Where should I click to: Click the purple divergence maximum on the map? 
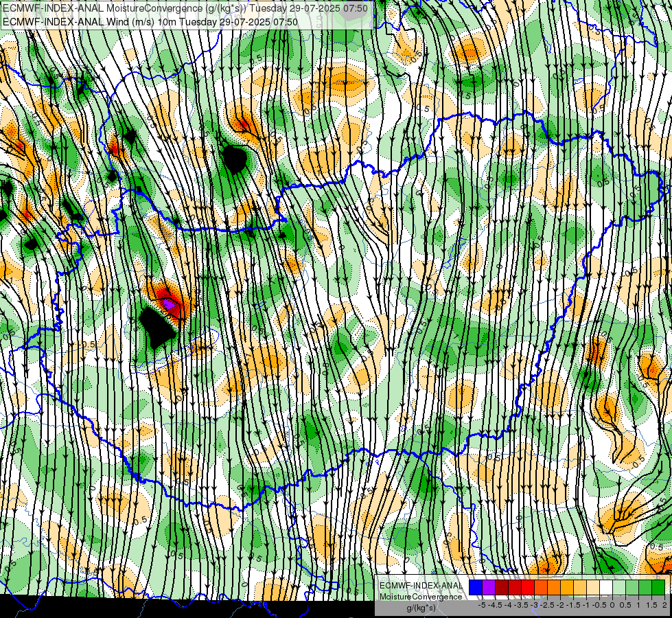(x=170, y=304)
